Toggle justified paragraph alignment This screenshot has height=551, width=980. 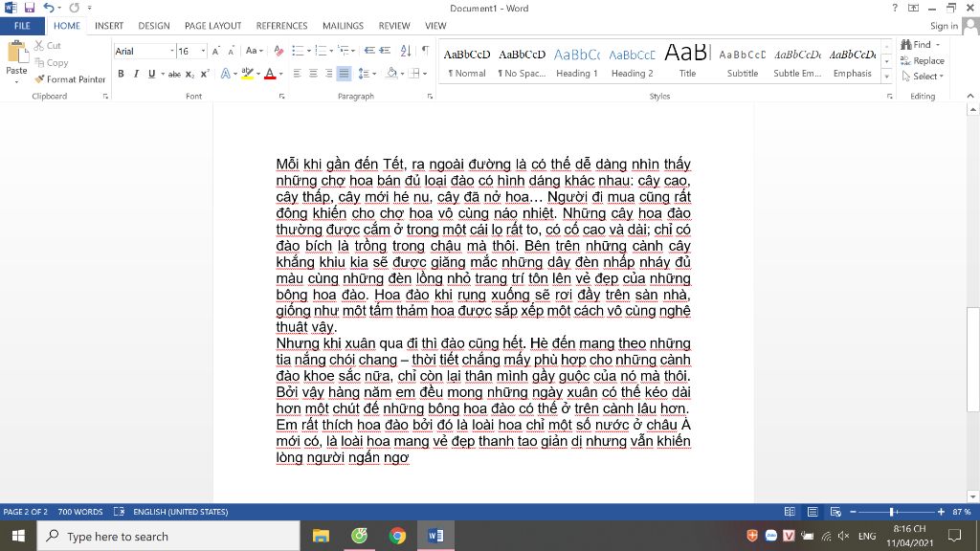click(344, 74)
